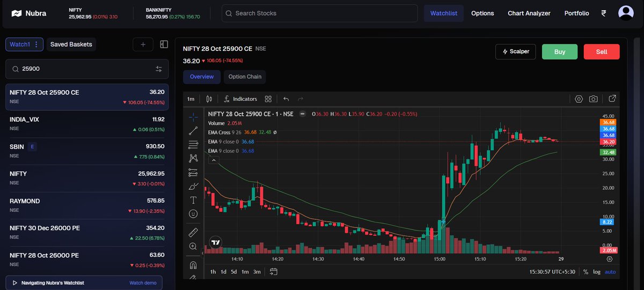Open the Watch1 three-dot options menu
The width and height of the screenshot is (644, 290).
coord(36,44)
